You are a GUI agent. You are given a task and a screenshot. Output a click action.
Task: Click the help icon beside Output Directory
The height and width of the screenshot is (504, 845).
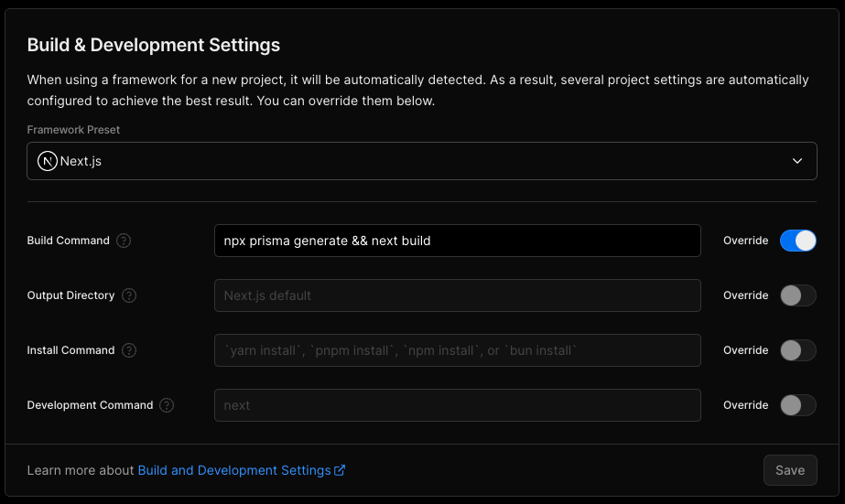pos(129,295)
